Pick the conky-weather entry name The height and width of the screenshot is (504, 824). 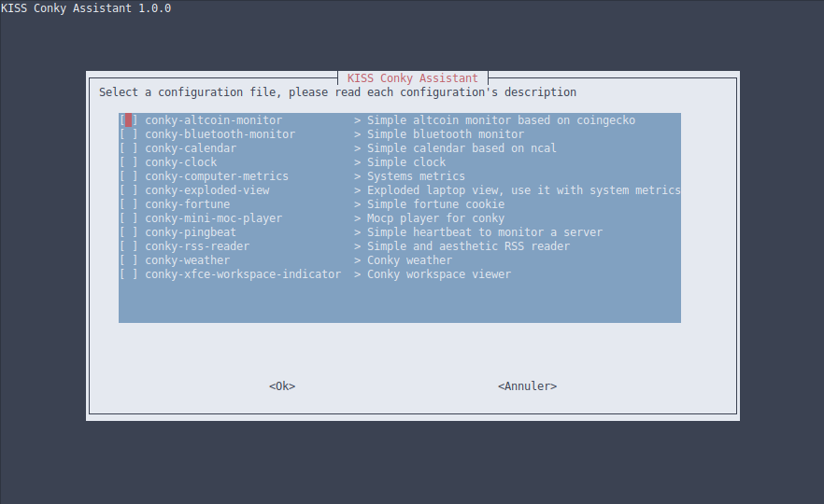188,260
